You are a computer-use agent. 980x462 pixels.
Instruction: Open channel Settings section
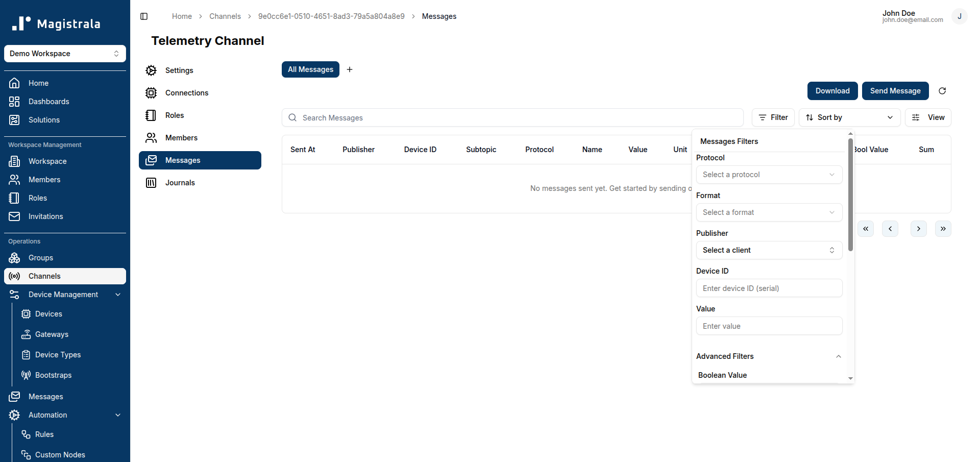(200, 70)
